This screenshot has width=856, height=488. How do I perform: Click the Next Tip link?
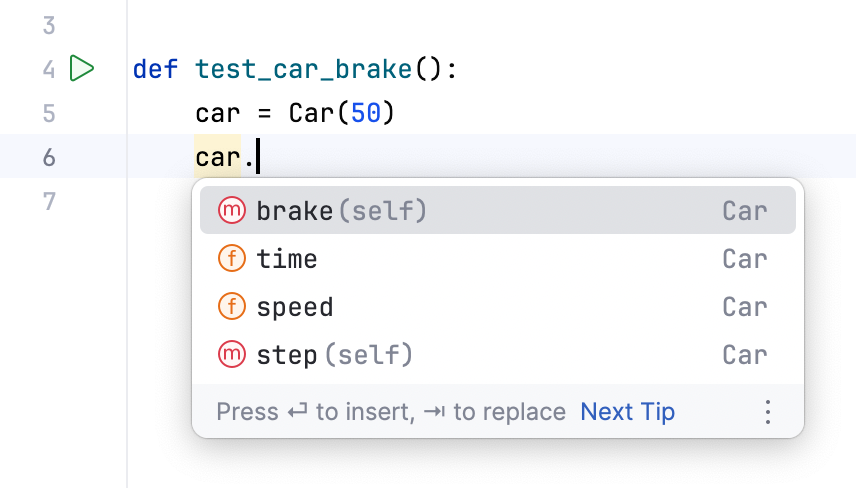point(627,412)
